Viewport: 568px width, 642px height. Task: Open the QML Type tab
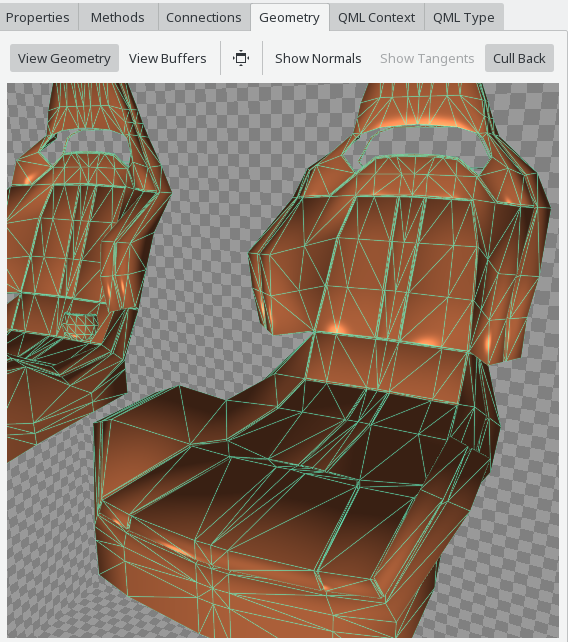tap(464, 17)
